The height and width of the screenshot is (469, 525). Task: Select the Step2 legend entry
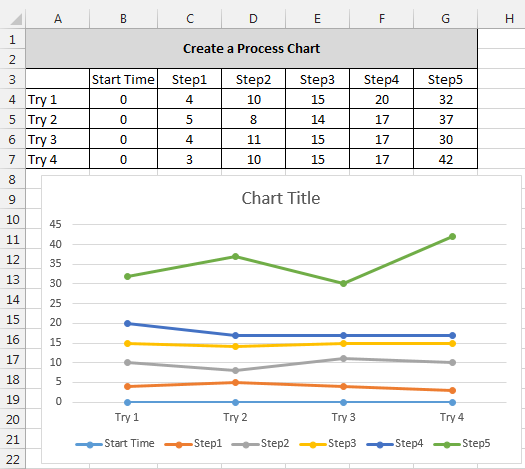coord(260,444)
